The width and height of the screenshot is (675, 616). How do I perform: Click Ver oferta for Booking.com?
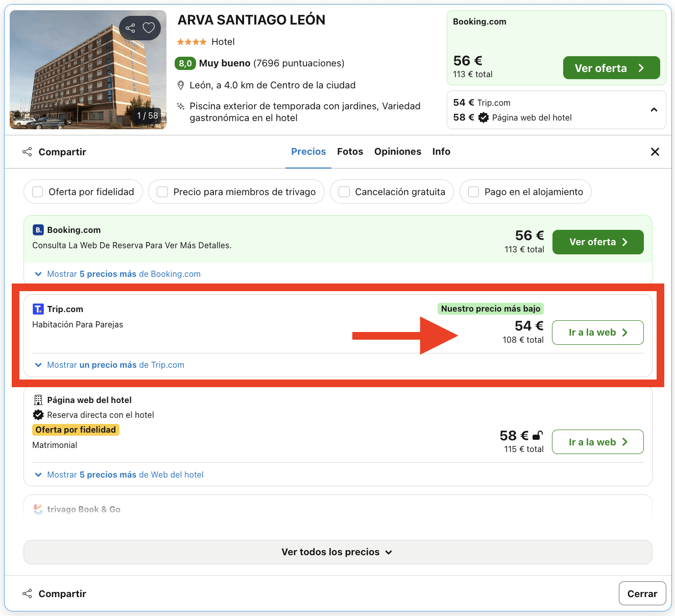pyautogui.click(x=597, y=242)
